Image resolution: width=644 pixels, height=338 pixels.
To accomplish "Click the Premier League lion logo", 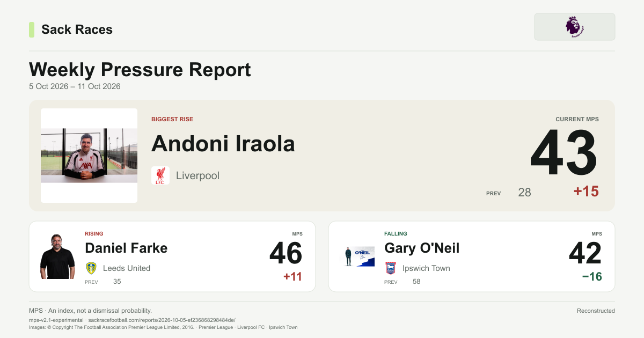I will [574, 27].
